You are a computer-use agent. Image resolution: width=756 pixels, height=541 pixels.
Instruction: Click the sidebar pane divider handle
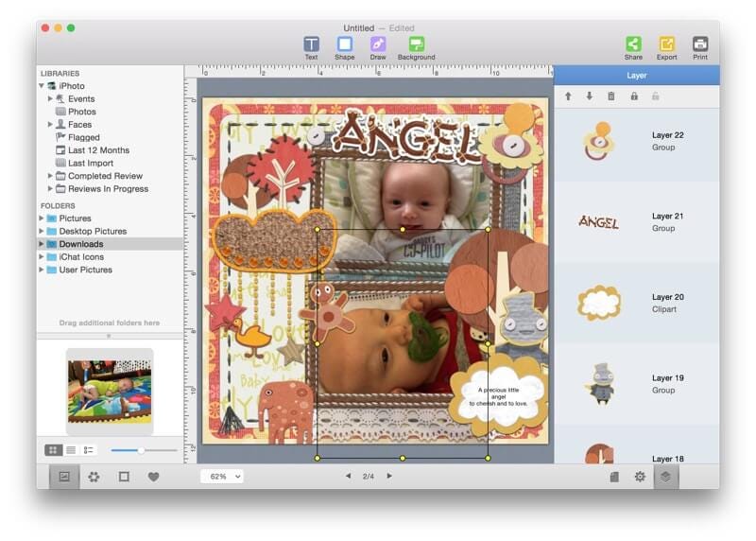pyautogui.click(x=109, y=336)
